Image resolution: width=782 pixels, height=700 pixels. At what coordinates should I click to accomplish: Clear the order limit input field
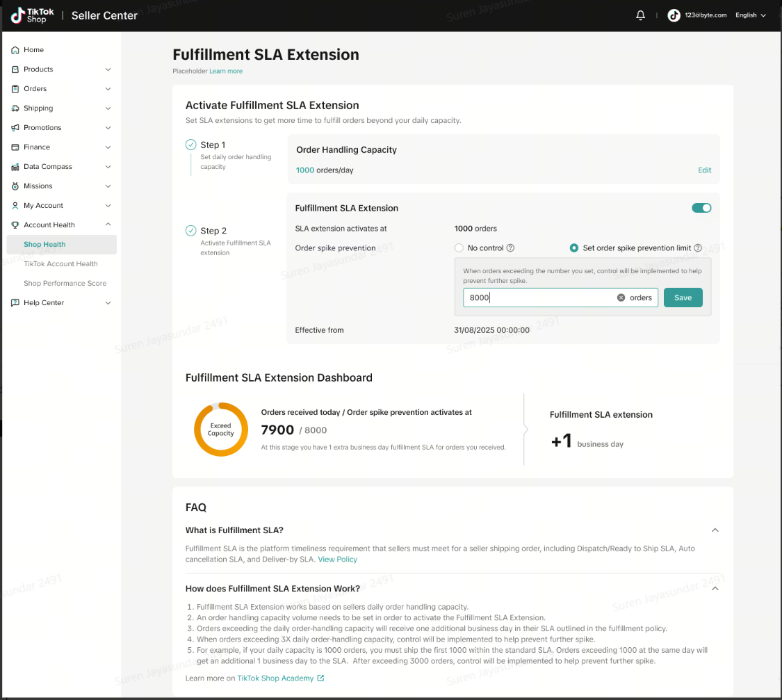[x=621, y=298]
